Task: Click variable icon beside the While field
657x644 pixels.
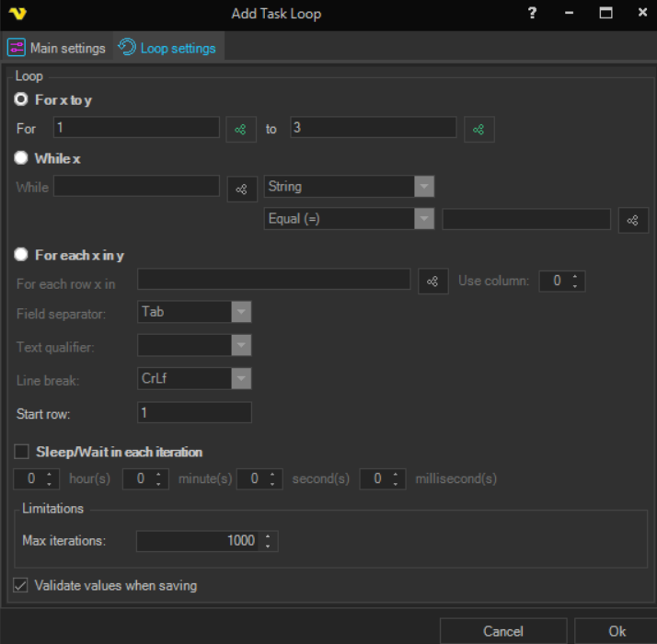Action: point(241,189)
